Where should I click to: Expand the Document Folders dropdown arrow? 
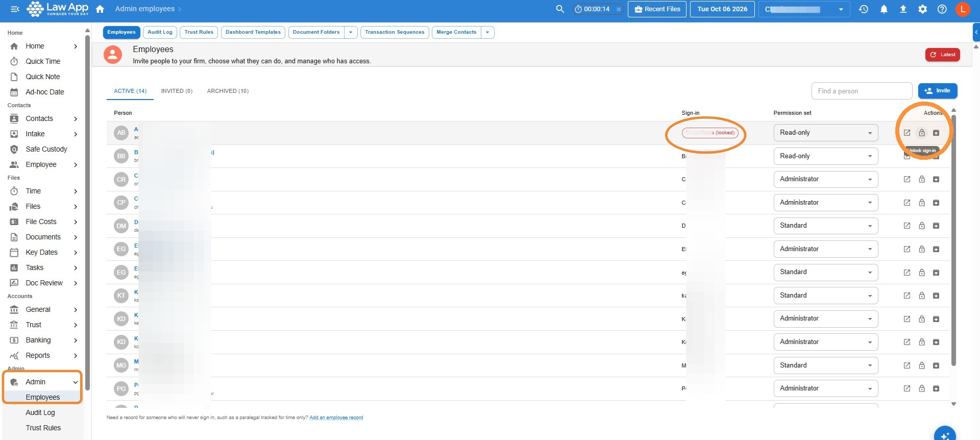point(351,32)
